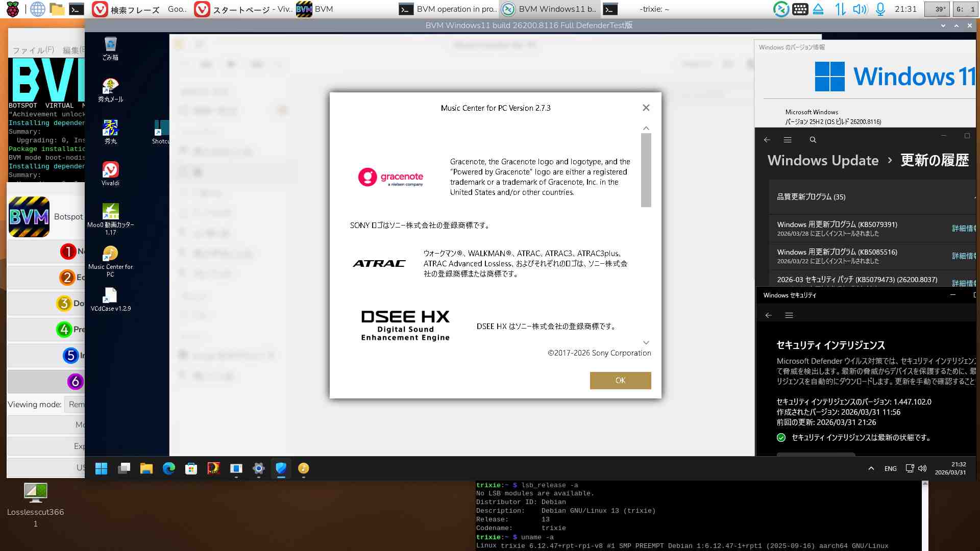Click OK in the Music Center dialog

tap(620, 381)
